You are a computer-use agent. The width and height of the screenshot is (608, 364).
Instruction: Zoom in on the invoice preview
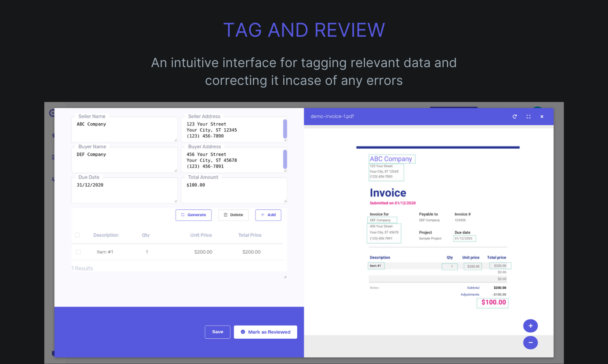tap(530, 326)
